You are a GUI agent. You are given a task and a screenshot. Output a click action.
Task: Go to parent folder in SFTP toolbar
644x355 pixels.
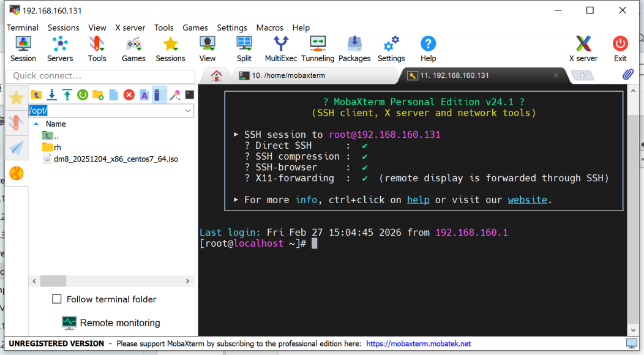(36, 95)
